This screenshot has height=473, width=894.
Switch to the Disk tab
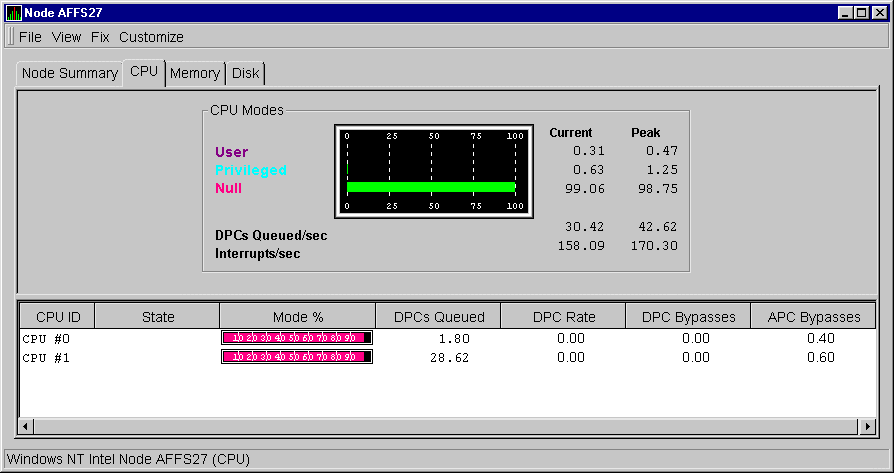245,73
